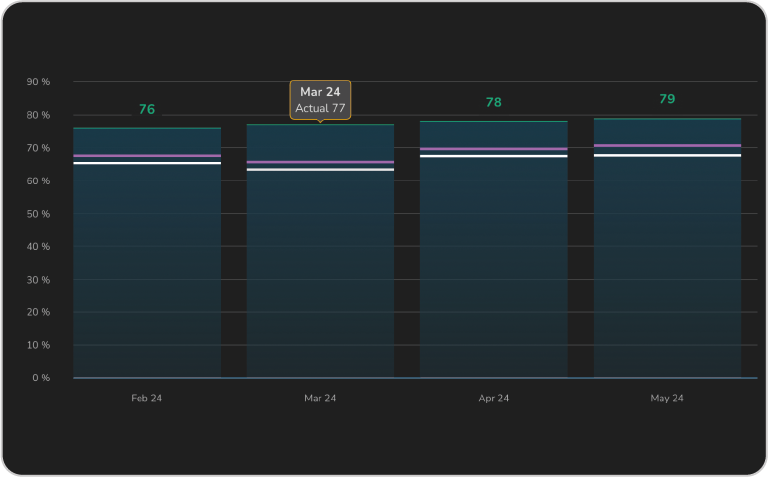Click the Feb 24 x-axis label

tap(147, 398)
